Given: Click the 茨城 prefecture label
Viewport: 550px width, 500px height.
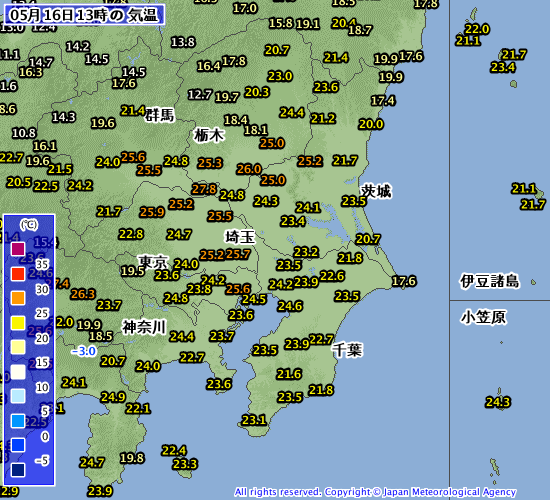Looking at the screenshot, I should click(376, 191).
